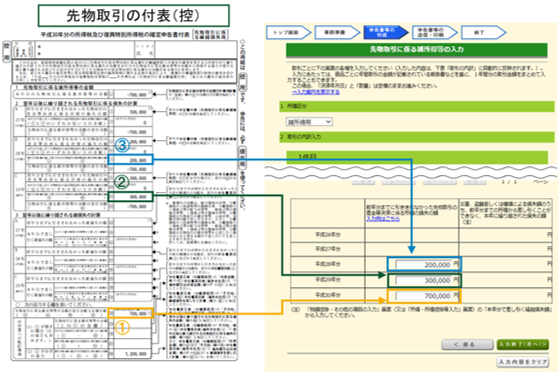Click the 平成29年分 loss field showing 300,000
The image size is (560, 373).
(424, 280)
